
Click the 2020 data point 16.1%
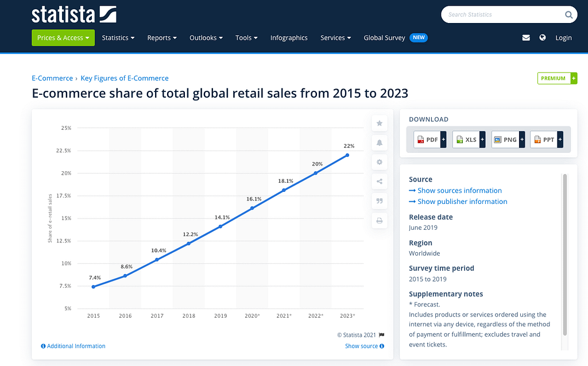tap(252, 209)
